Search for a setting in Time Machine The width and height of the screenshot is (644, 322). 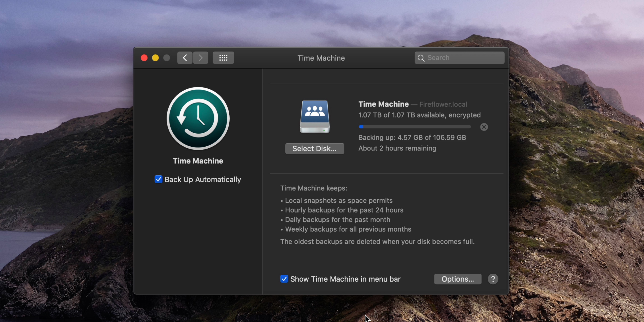tap(459, 58)
